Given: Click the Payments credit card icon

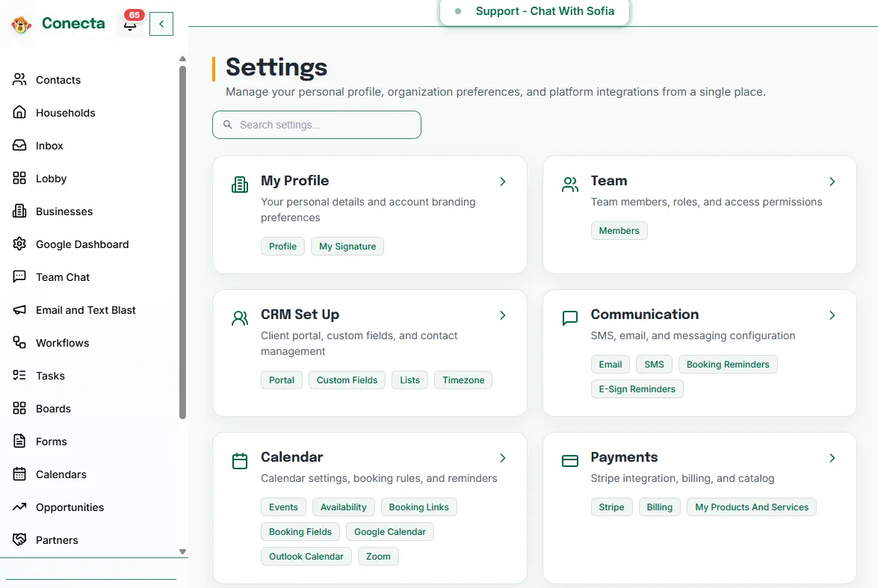Looking at the screenshot, I should point(569,461).
